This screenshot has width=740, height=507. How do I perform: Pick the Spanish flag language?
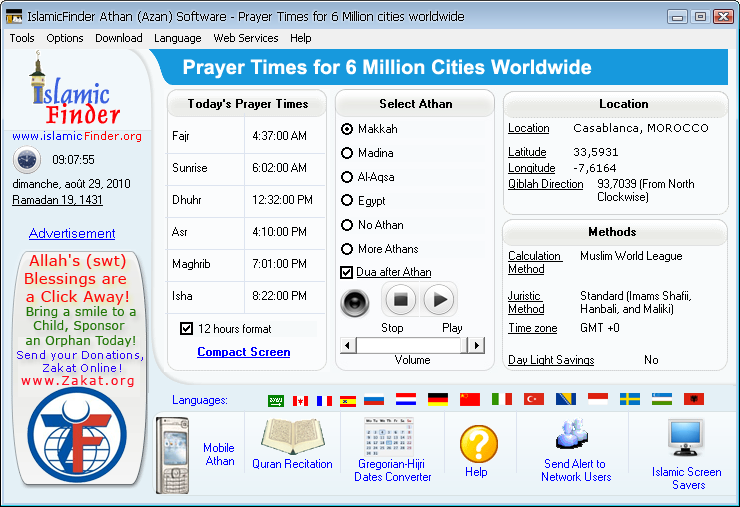tap(348, 401)
